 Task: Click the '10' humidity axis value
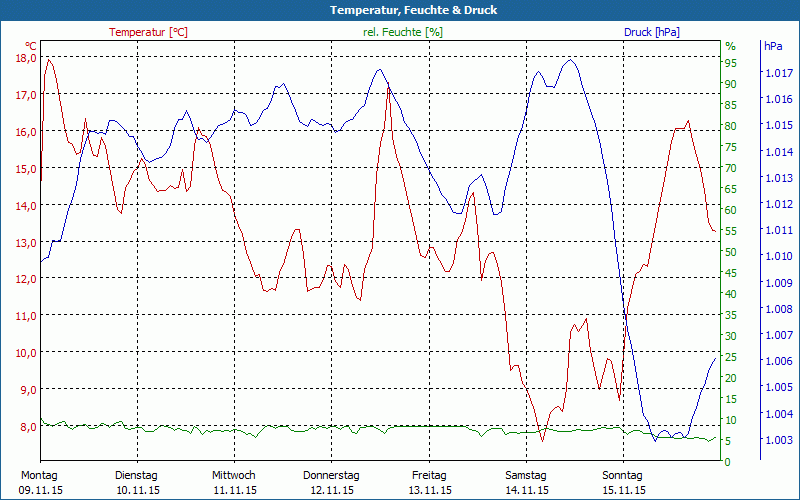(731, 420)
